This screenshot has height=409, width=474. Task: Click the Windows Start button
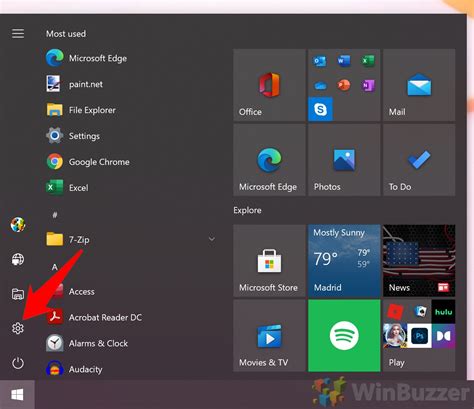[17, 395]
